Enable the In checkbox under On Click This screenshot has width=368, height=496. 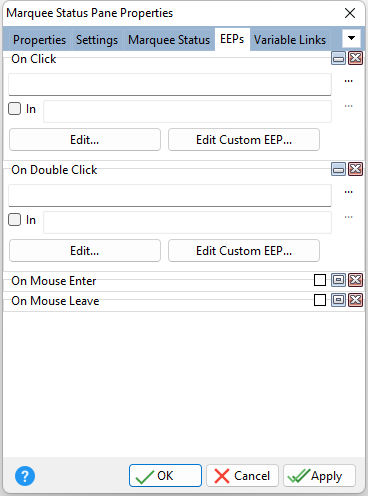[x=14, y=109]
